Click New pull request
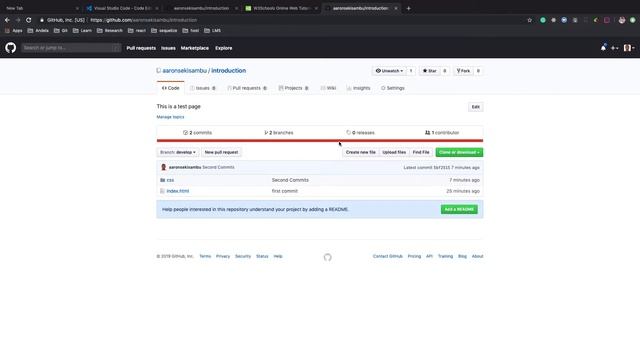640x360 pixels. [x=221, y=152]
